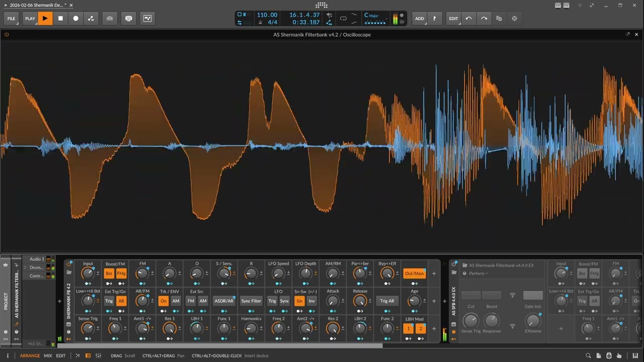Toggle AS SFB 4.4.0 EX device power button
The width and height of the screenshot is (644, 362).
click(x=454, y=264)
